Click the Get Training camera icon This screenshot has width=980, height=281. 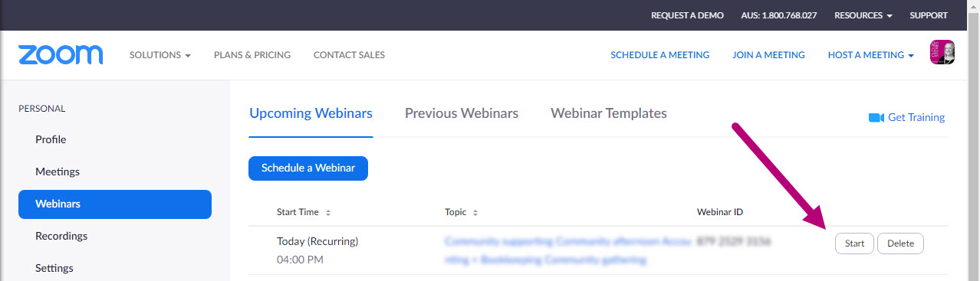[x=876, y=117]
